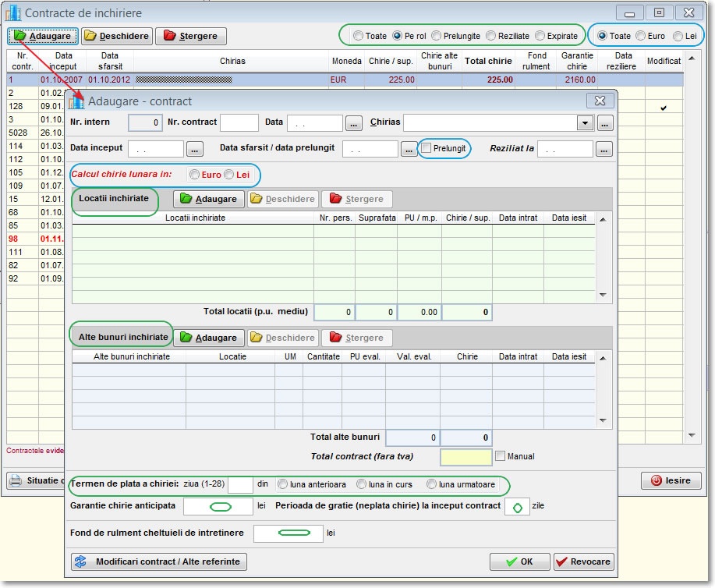Image resolution: width=715 pixels, height=588 pixels.
Task: Select luna in curs radio button
Action: click(x=362, y=484)
